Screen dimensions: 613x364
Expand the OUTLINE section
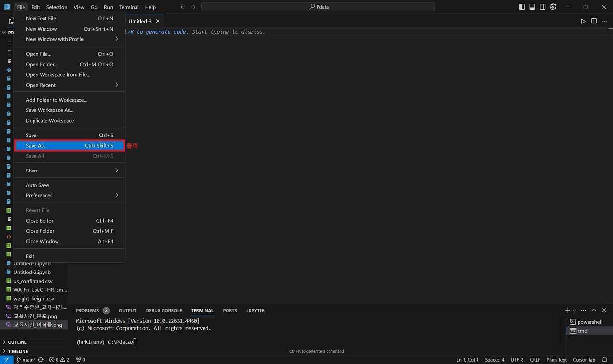[16, 342]
